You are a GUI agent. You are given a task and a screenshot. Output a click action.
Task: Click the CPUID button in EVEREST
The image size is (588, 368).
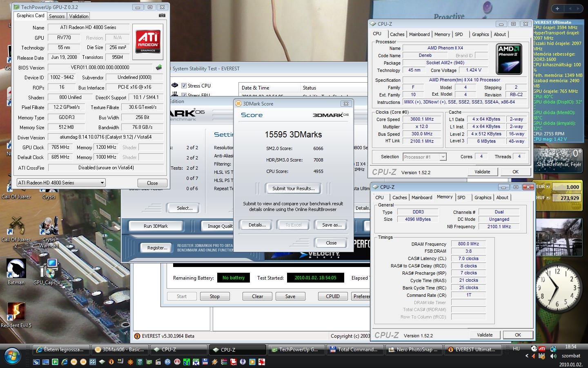coord(333,296)
